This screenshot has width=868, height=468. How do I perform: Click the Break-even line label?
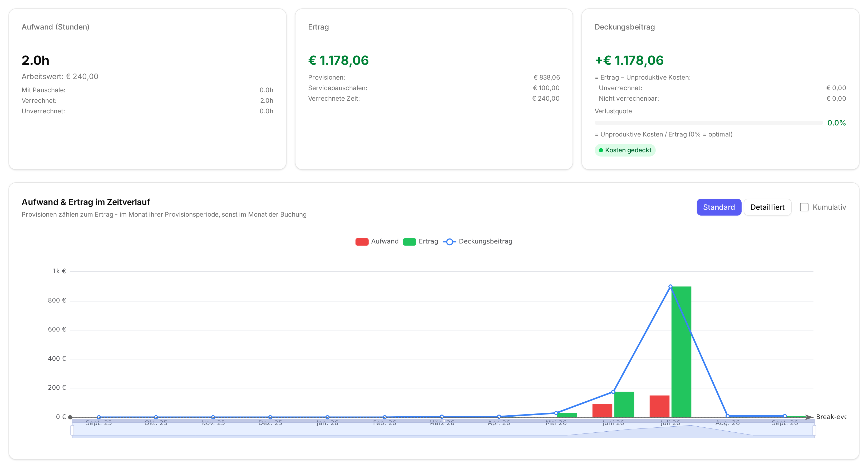click(x=831, y=417)
